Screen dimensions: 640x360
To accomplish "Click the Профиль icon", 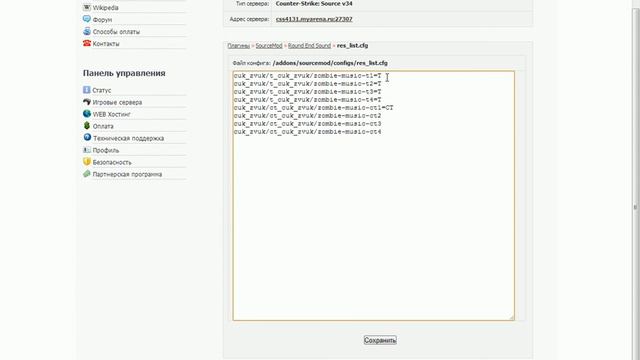I will 87,150.
